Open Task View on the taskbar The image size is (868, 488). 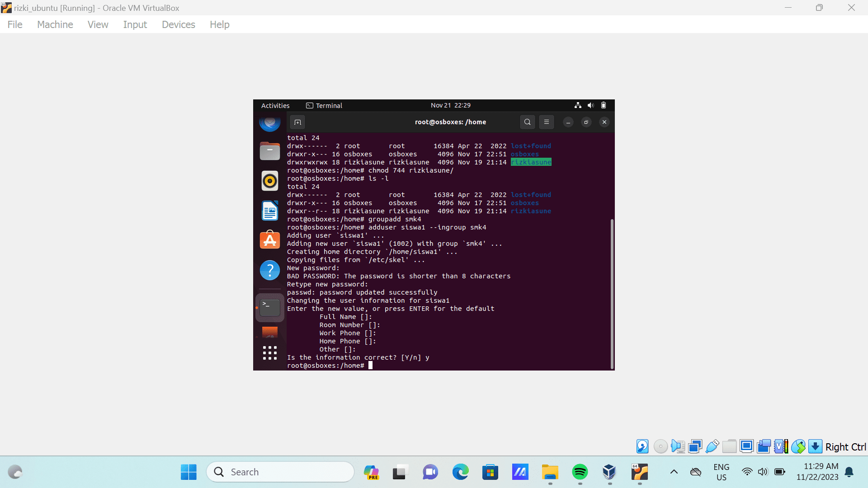400,472
